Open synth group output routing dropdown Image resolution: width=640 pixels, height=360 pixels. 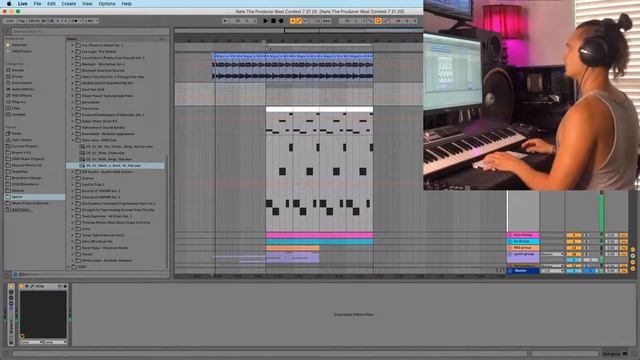point(552,254)
